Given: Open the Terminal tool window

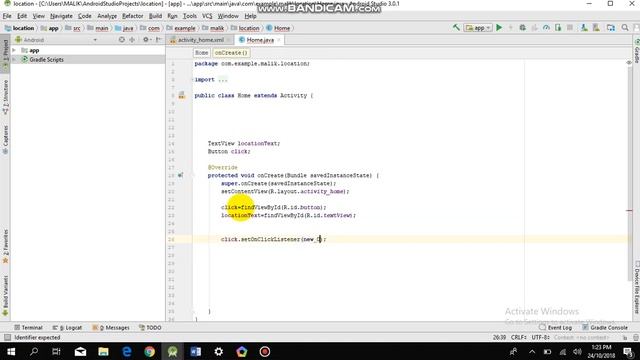Looking at the screenshot, I should tap(28, 327).
